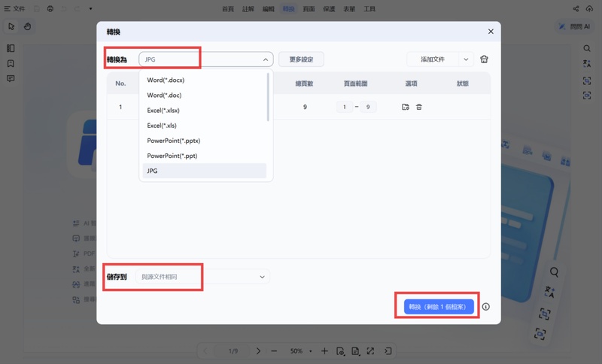Viewport: 602px width, 364px height.
Task: Click the clear-all files bin icon
Action: 484,59
